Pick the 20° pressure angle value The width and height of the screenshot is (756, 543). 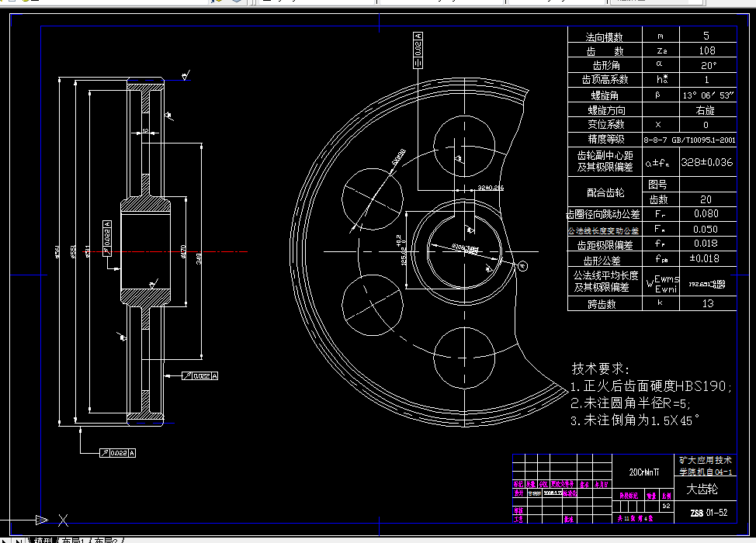point(709,65)
